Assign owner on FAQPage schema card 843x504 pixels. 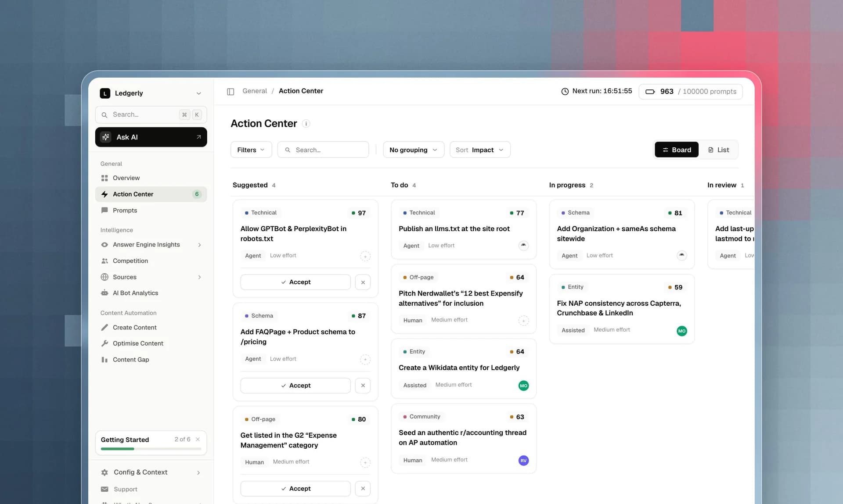(x=365, y=360)
